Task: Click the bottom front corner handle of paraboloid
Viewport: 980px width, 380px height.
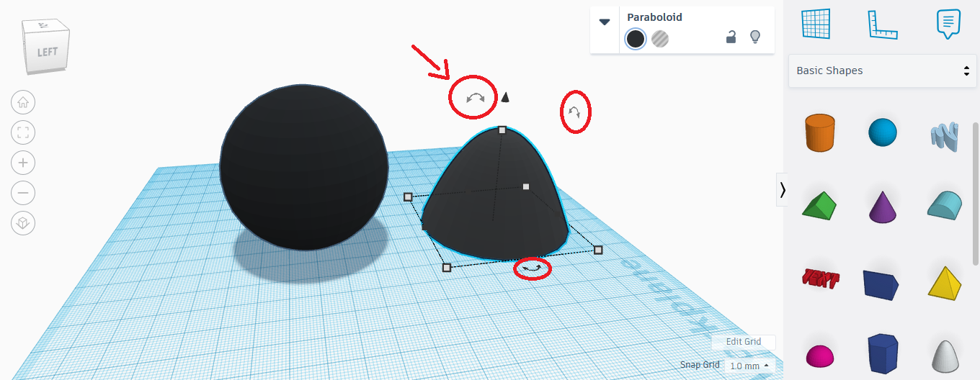Action: [447, 267]
